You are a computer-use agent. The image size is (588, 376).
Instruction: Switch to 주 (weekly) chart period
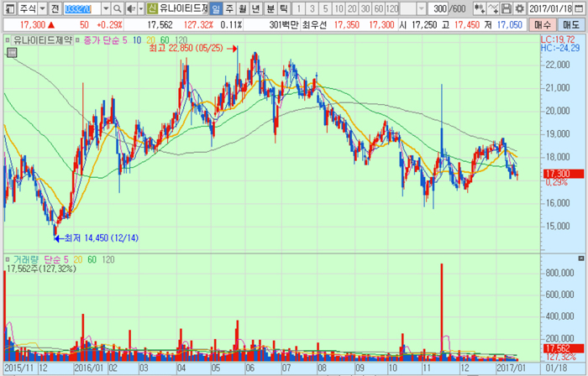pos(229,8)
